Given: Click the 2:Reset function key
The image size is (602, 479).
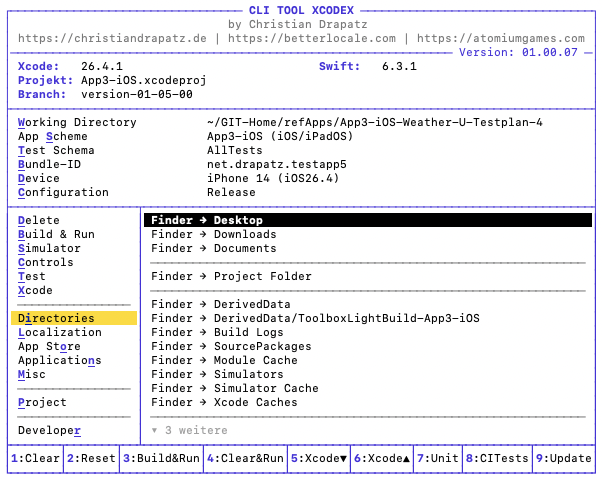Looking at the screenshot, I should click(x=91, y=458).
